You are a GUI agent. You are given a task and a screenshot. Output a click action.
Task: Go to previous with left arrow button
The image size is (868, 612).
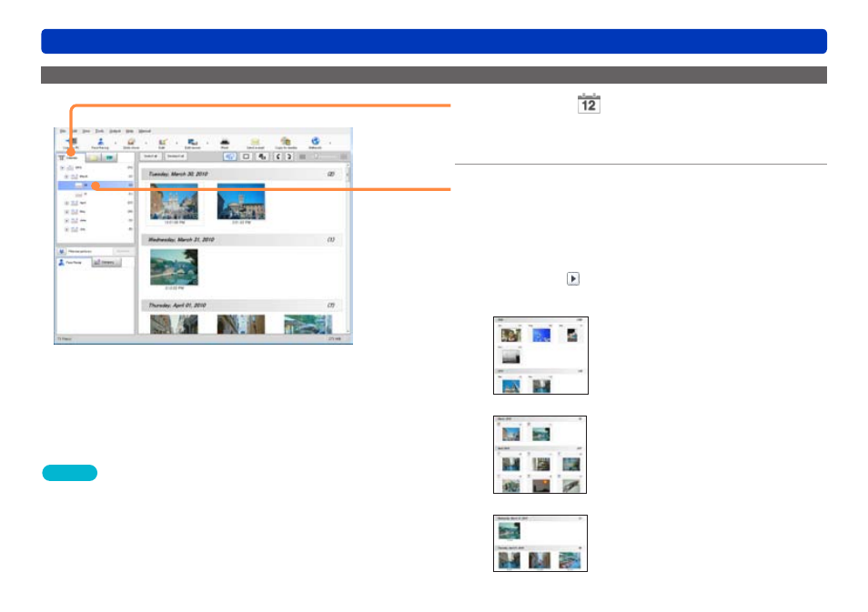[x=278, y=156]
